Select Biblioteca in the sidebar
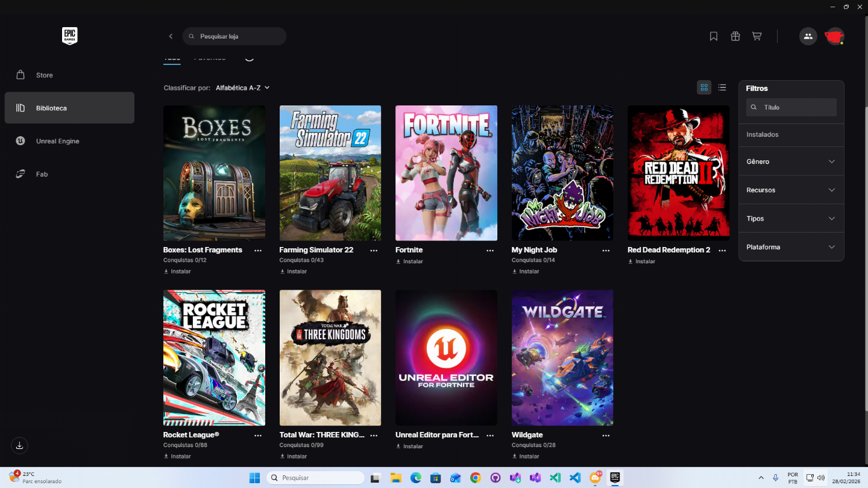This screenshot has width=868, height=488. coord(69,108)
